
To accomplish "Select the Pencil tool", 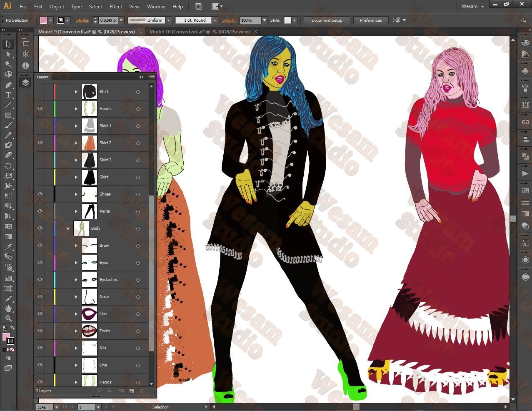I will click(8, 135).
